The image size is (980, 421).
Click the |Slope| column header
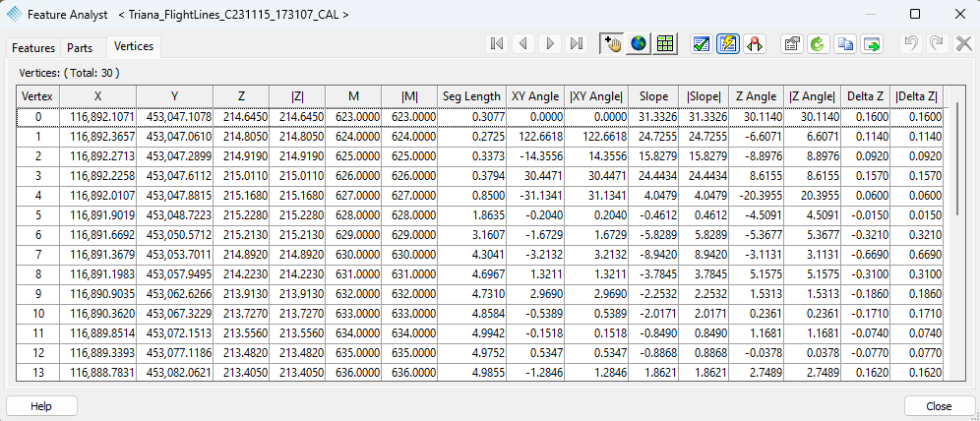coord(704,96)
